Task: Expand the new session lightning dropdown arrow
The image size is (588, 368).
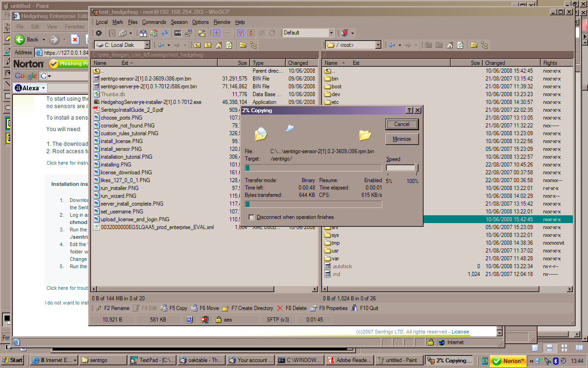Action: click(352, 33)
